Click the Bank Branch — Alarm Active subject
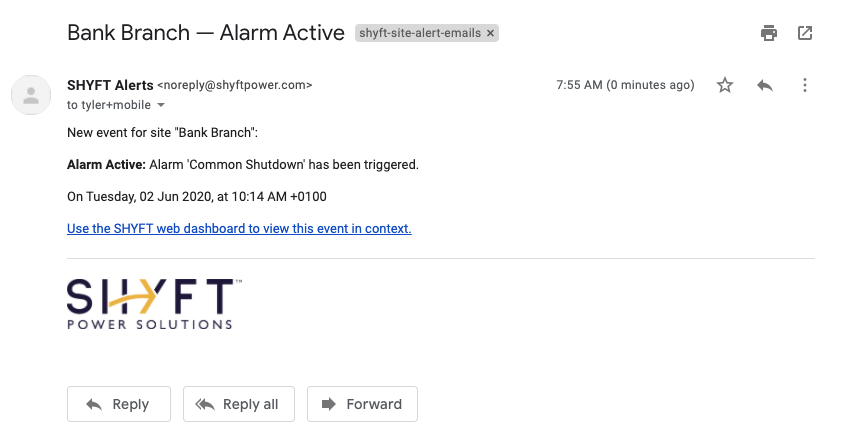This screenshot has height=435, width=844. (x=206, y=33)
